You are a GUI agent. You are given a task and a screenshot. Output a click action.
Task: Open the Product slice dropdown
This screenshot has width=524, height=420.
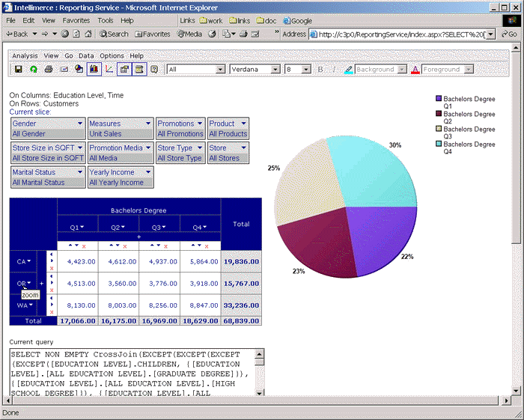pyautogui.click(x=243, y=124)
